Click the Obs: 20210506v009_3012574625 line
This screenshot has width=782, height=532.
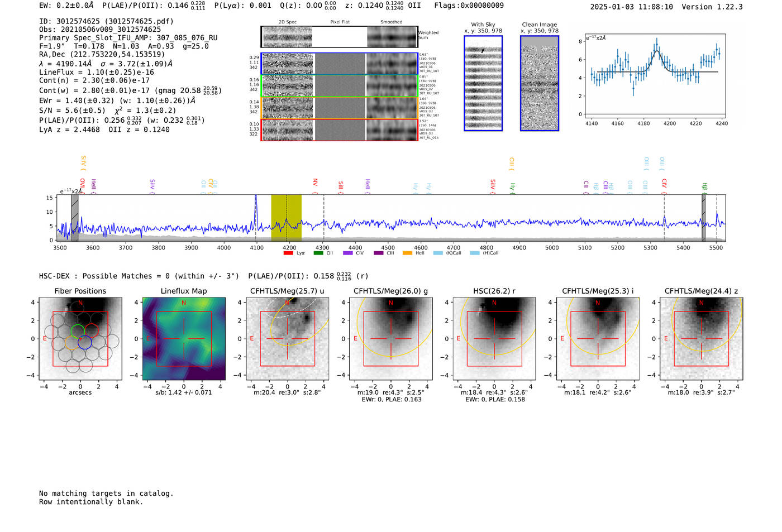[100, 30]
